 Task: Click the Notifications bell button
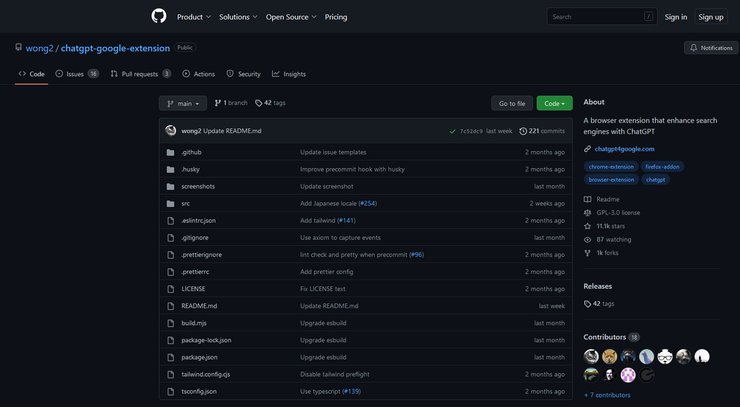tap(710, 48)
